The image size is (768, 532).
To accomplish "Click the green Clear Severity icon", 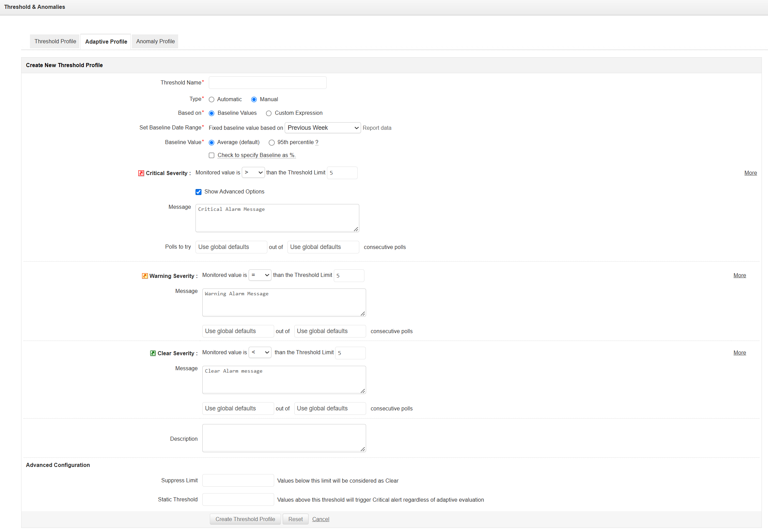I will tap(153, 353).
